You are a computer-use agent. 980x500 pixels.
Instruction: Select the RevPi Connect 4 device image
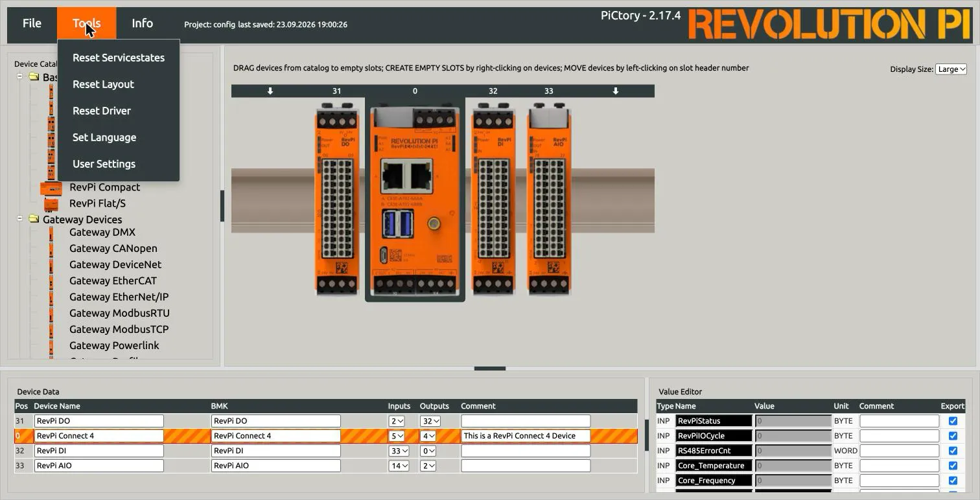click(415, 202)
